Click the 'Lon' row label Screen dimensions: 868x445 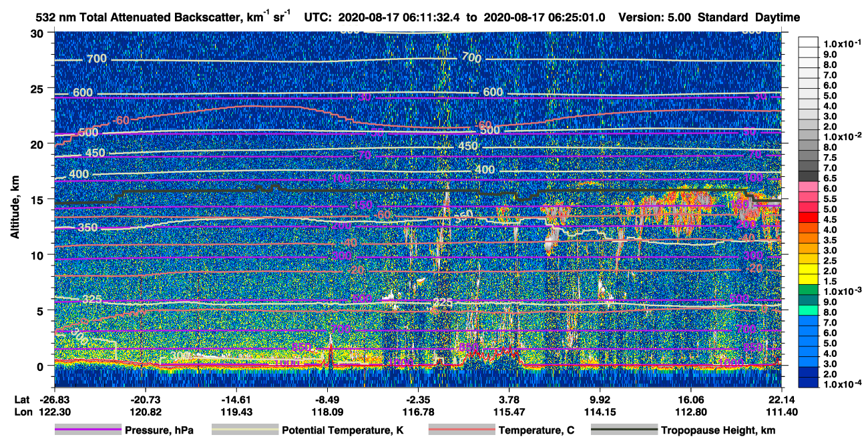pos(22,412)
